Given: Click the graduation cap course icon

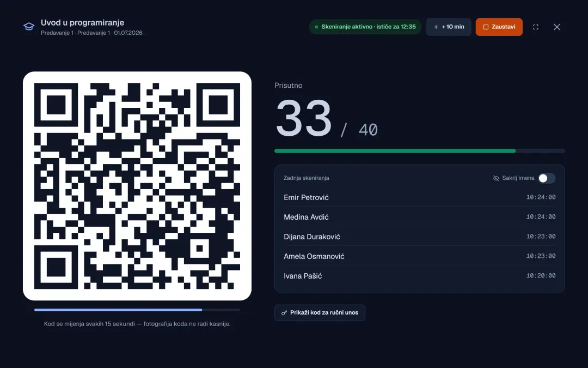Looking at the screenshot, I should 29,27.
